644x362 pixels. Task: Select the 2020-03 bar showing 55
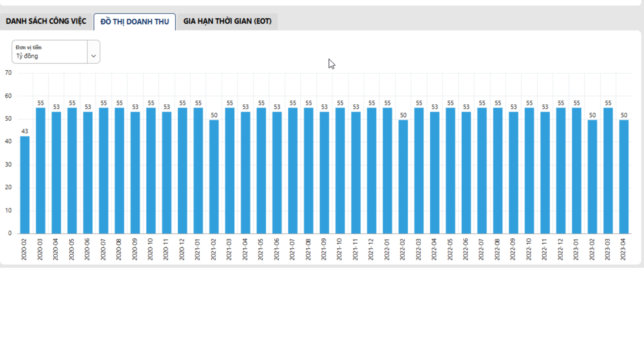pos(41,171)
